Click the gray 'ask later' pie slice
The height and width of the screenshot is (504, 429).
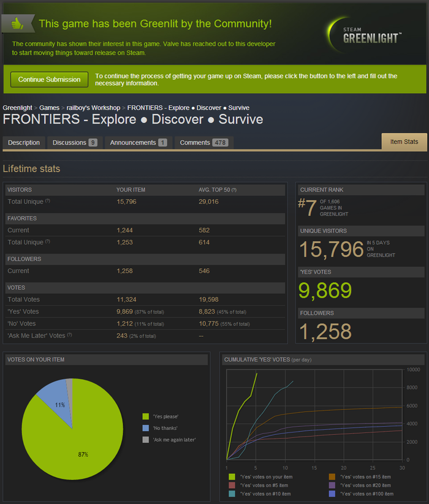pos(70,391)
